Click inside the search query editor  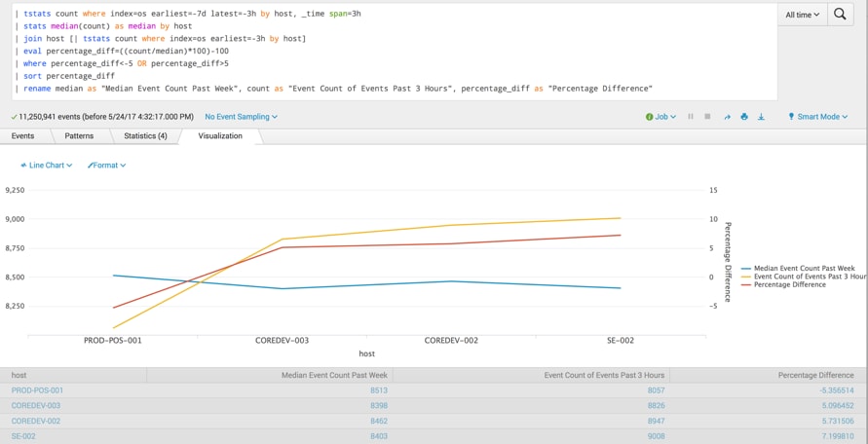pyautogui.click(x=390, y=49)
